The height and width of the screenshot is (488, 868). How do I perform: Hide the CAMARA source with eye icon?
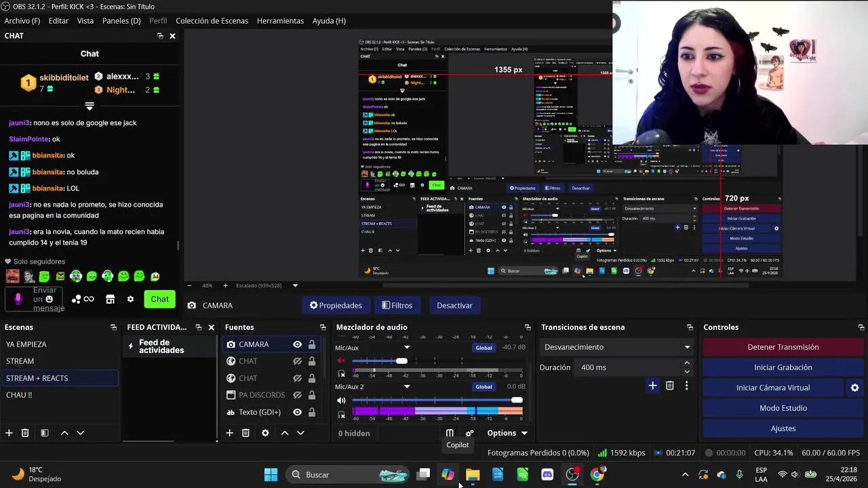pyautogui.click(x=297, y=344)
